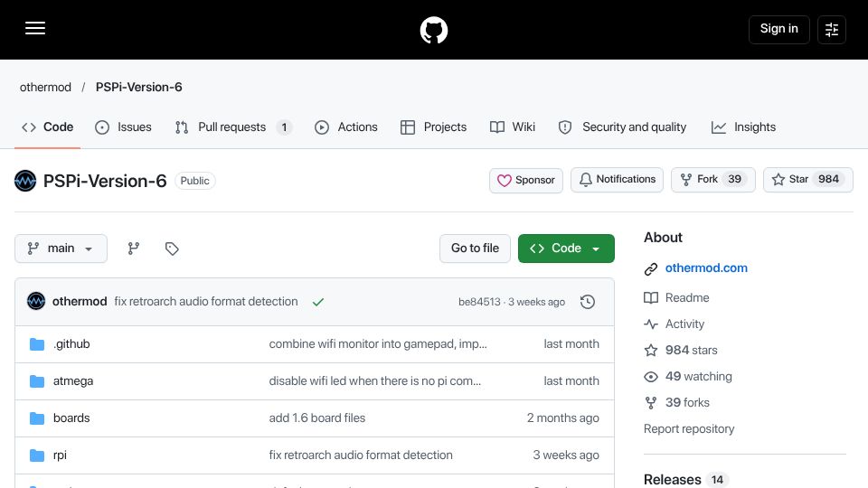Open the rpi folder

[x=60, y=455]
